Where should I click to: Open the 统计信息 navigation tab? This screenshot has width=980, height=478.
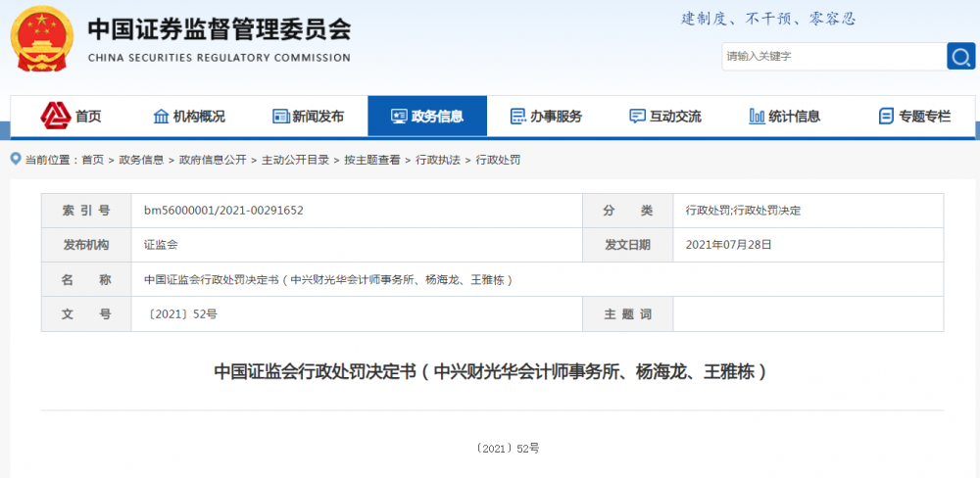coord(784,117)
